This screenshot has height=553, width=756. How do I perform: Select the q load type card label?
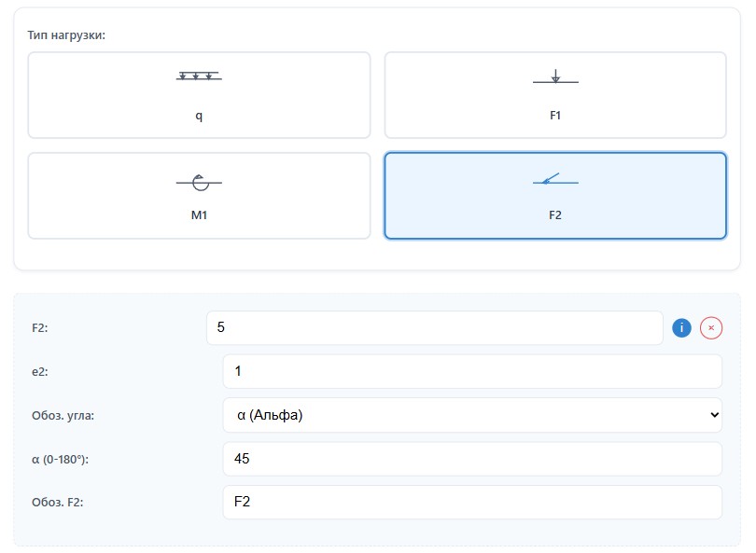pyautogui.click(x=199, y=116)
